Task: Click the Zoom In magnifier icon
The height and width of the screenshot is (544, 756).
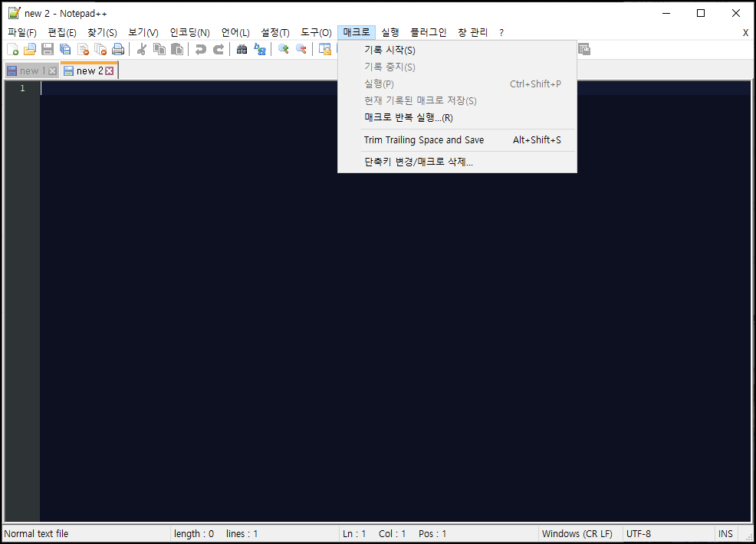Action: 284,49
